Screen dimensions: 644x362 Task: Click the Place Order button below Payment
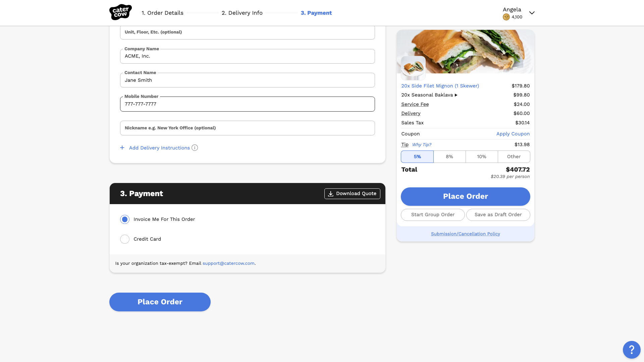160,302
